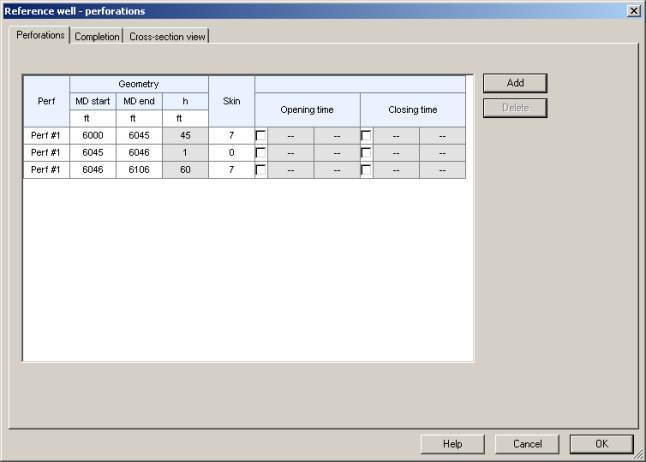Toggle Closing time checkbox in second perforation row
Image resolution: width=646 pixels, height=462 pixels.
click(367, 153)
